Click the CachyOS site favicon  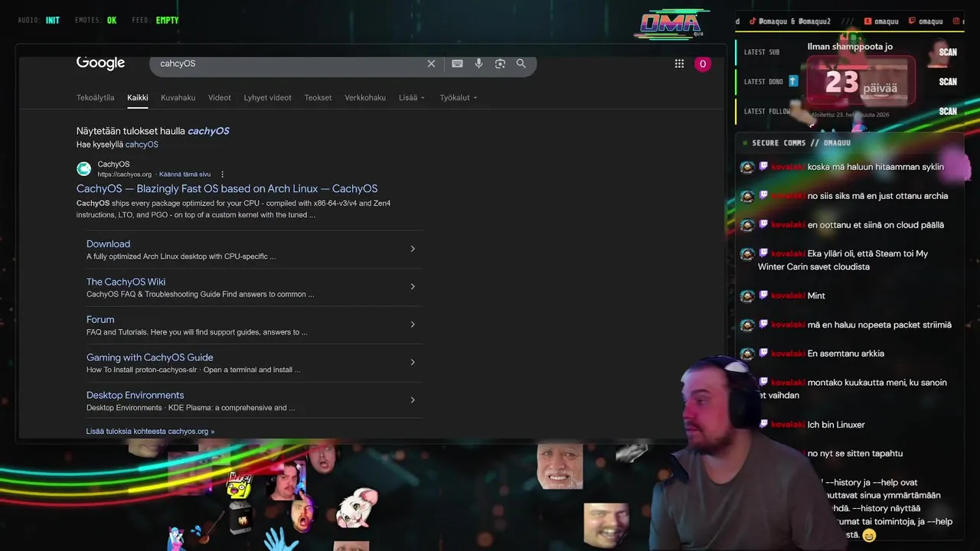click(83, 169)
